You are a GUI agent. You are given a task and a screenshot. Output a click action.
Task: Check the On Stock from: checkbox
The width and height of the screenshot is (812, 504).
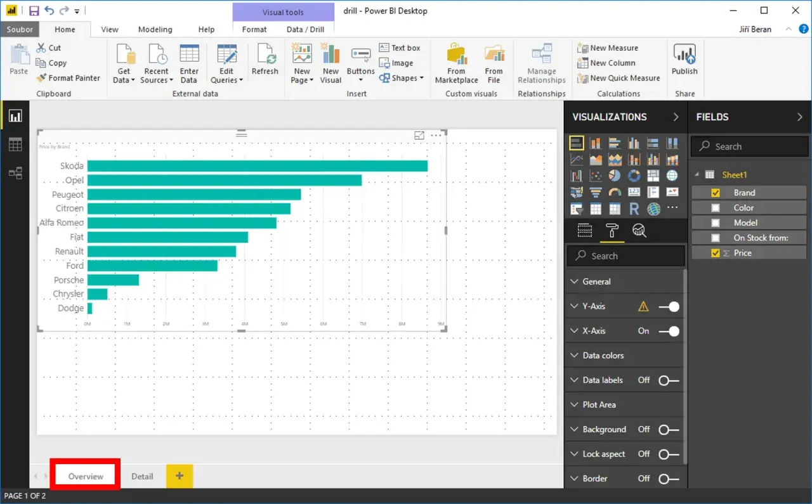tap(716, 238)
